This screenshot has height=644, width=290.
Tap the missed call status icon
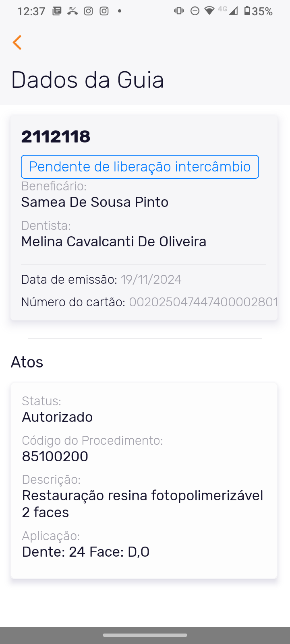72,11
